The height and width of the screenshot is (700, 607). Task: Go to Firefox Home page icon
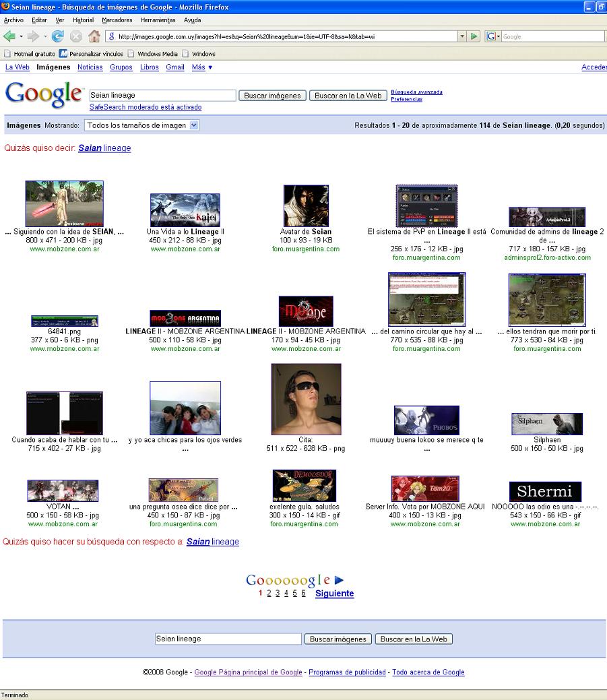(x=94, y=36)
